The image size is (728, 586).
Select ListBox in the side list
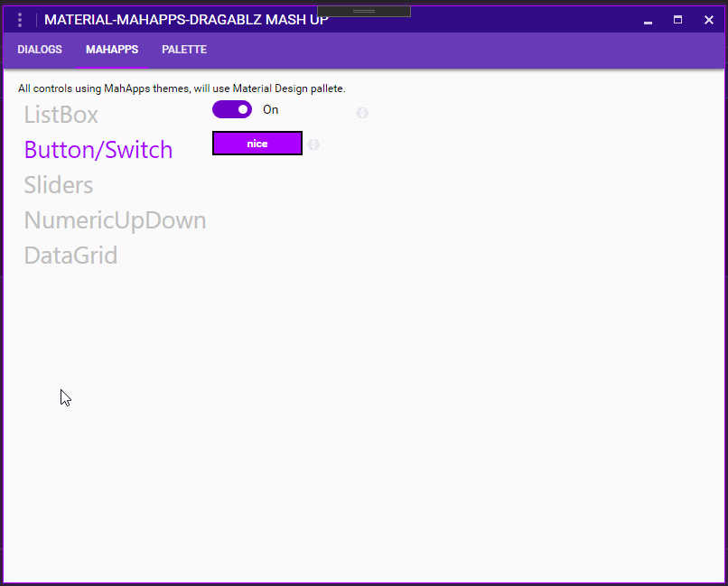tap(61, 115)
